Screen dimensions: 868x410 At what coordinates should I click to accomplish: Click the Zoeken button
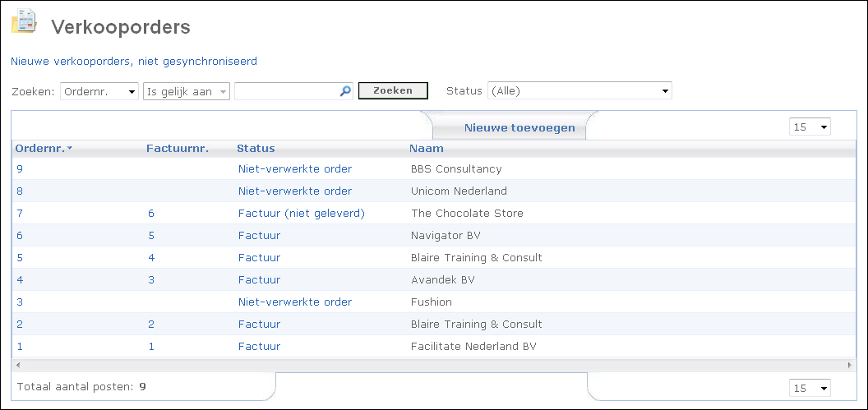pos(393,90)
